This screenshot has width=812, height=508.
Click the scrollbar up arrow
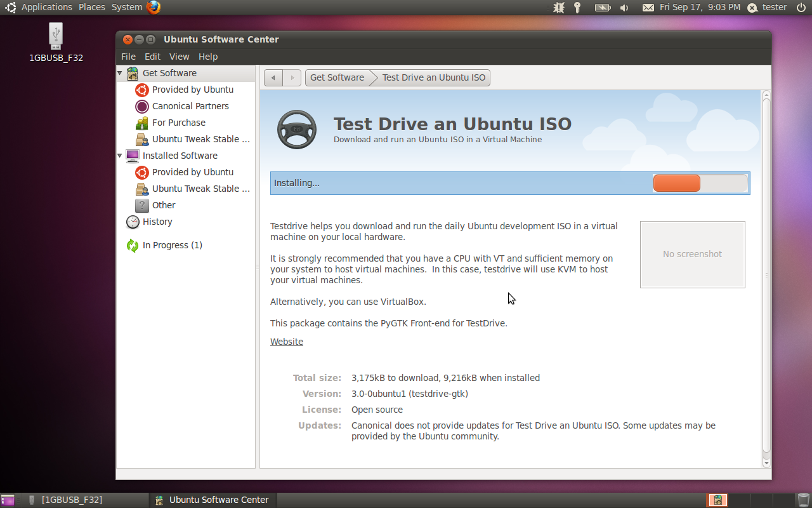pos(766,95)
